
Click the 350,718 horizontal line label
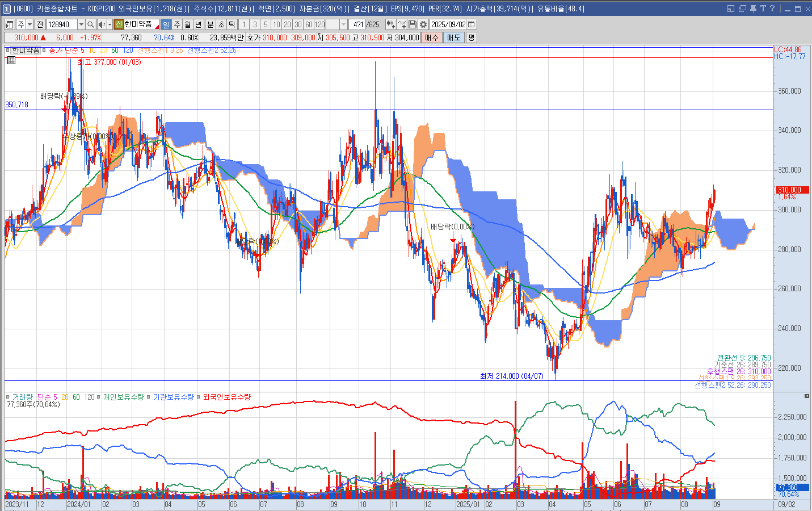16,104
